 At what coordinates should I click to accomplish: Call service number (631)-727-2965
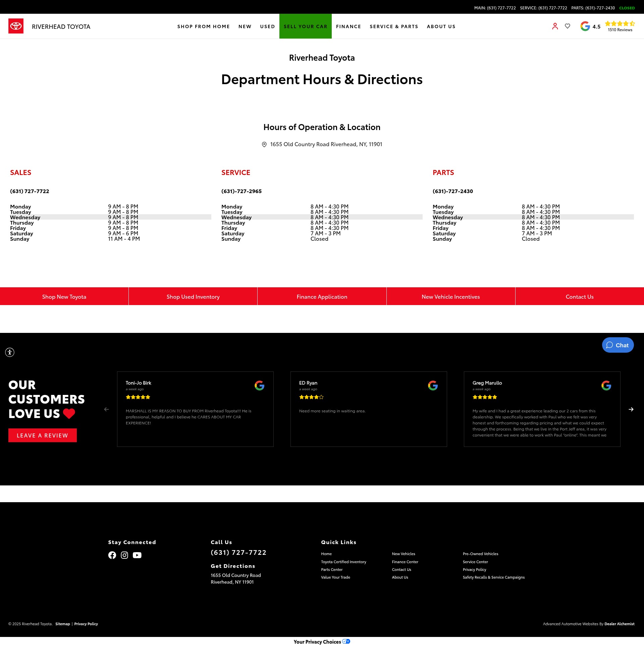coord(241,191)
